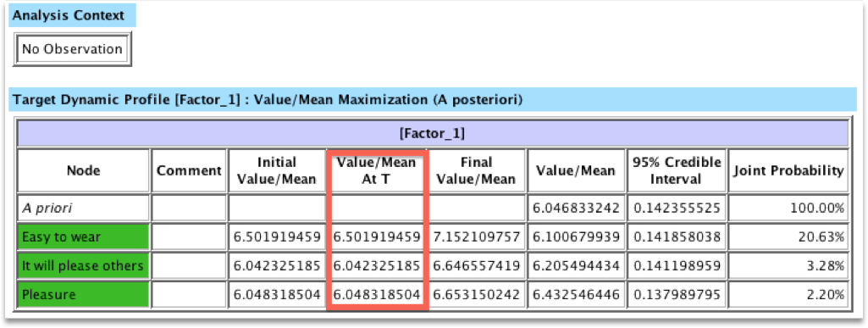The height and width of the screenshot is (328, 868).
Task: Click the '95% Credible Interval' column header
Action: (677, 170)
